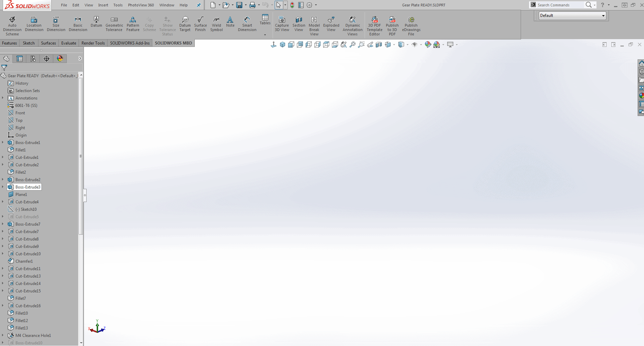Open Model Break View

314,26
